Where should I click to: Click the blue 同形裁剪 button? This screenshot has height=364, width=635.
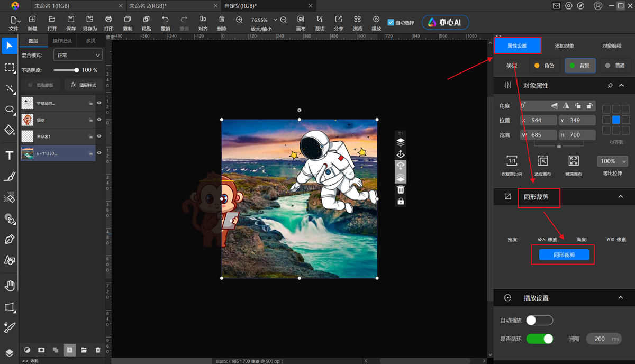[564, 255]
